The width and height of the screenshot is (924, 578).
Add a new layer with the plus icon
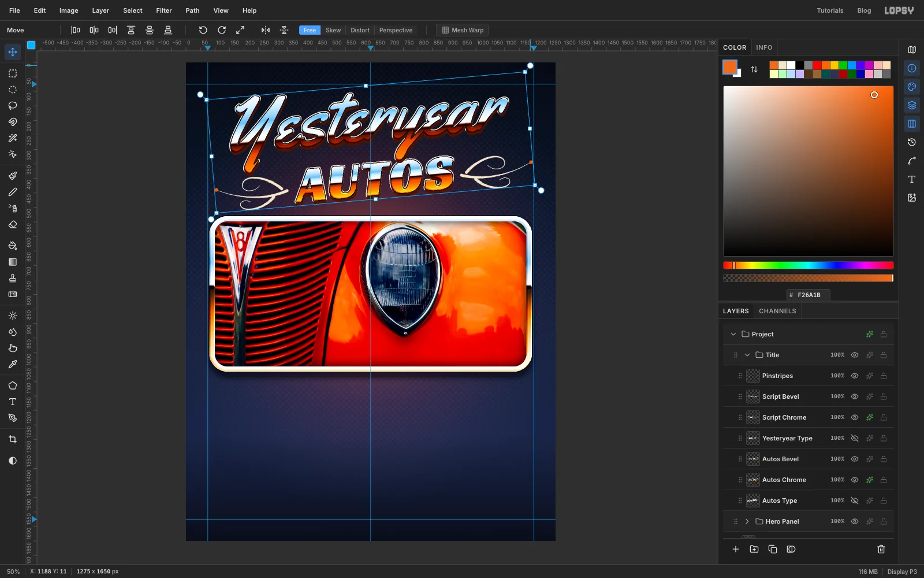click(736, 549)
